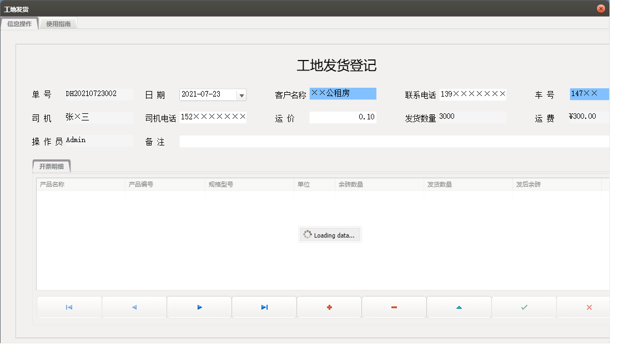Cancel edits with the X icon
644x362 pixels.
[588, 307]
